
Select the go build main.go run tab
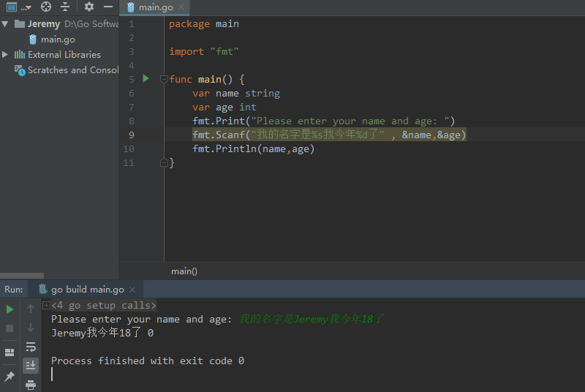(x=87, y=290)
